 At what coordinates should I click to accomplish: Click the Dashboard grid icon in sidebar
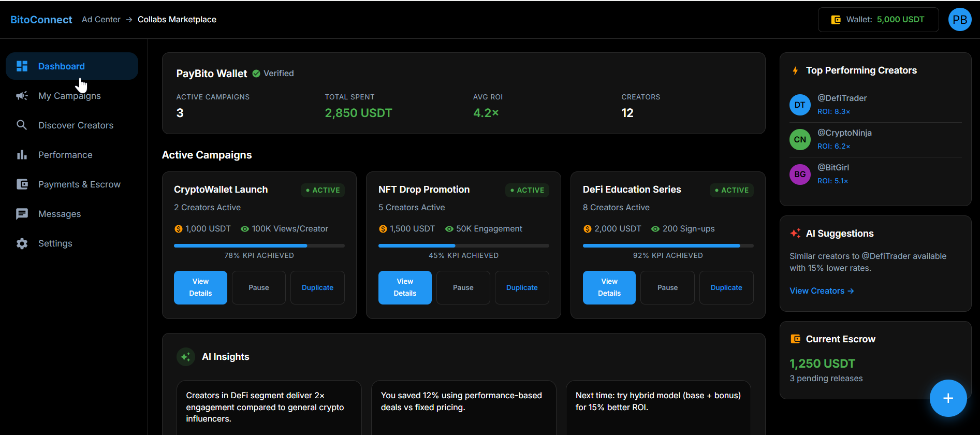pyautogui.click(x=22, y=66)
